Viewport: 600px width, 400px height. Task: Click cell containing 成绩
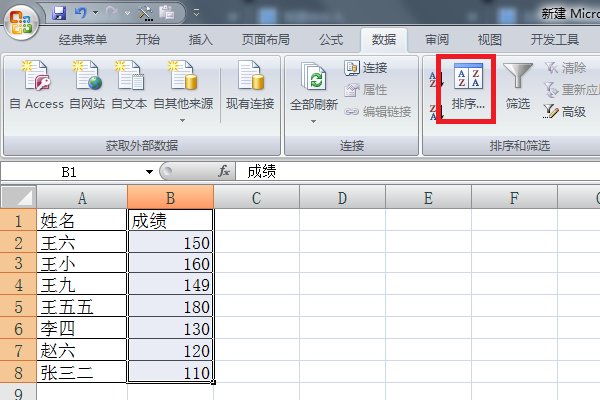[x=170, y=220]
